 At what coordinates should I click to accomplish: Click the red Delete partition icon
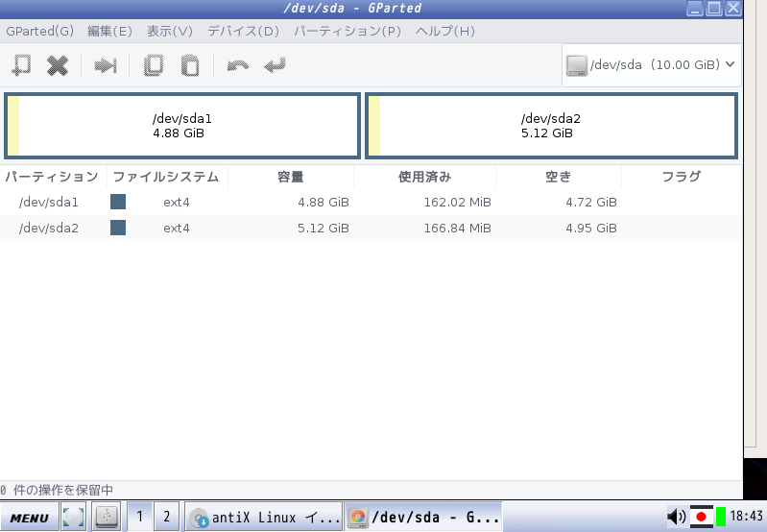[x=58, y=65]
